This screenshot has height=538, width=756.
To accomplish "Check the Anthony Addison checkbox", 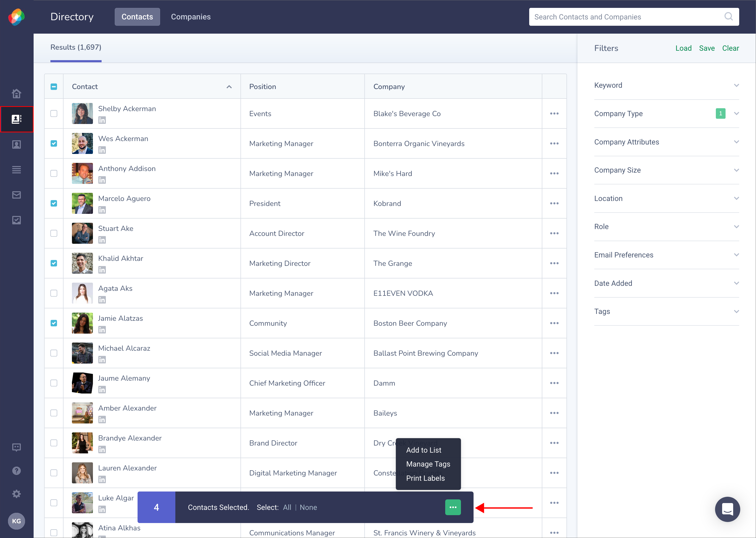I will point(54,174).
